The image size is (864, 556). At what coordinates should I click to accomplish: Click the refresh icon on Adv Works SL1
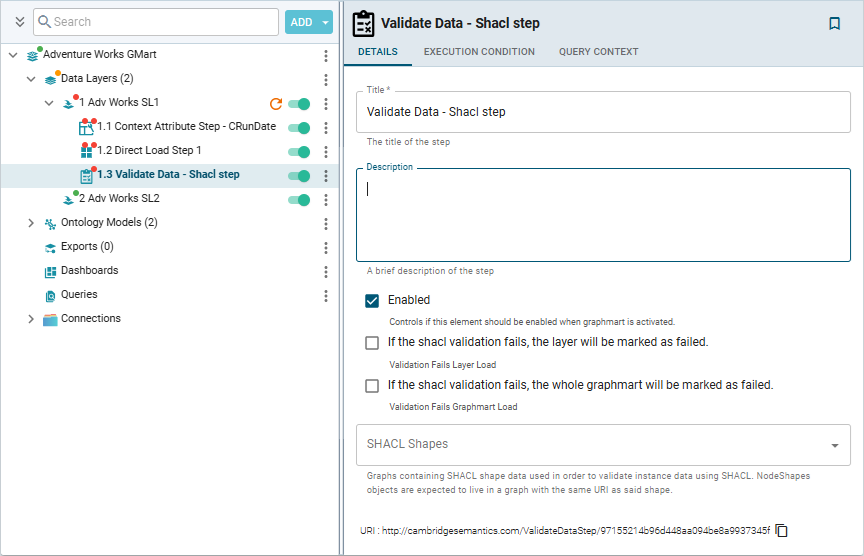click(276, 103)
